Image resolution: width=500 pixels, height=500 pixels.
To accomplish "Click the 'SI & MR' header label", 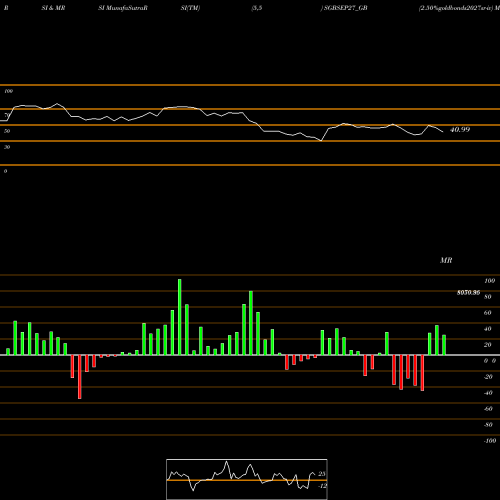I will pos(53,8).
